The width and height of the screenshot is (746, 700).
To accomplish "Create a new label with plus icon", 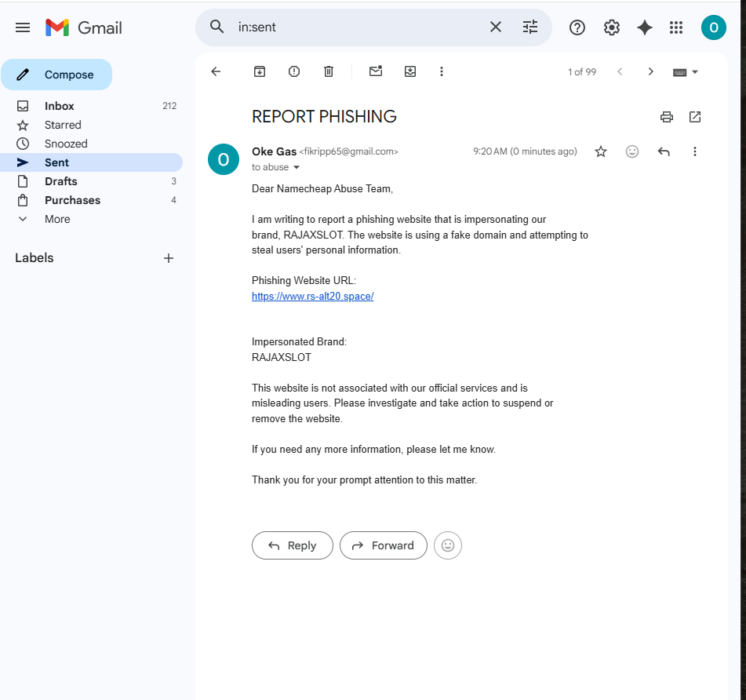I will click(x=169, y=258).
